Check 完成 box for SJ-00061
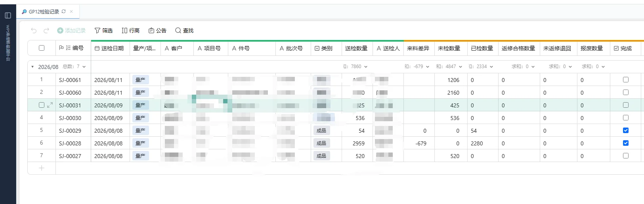 [x=626, y=80]
